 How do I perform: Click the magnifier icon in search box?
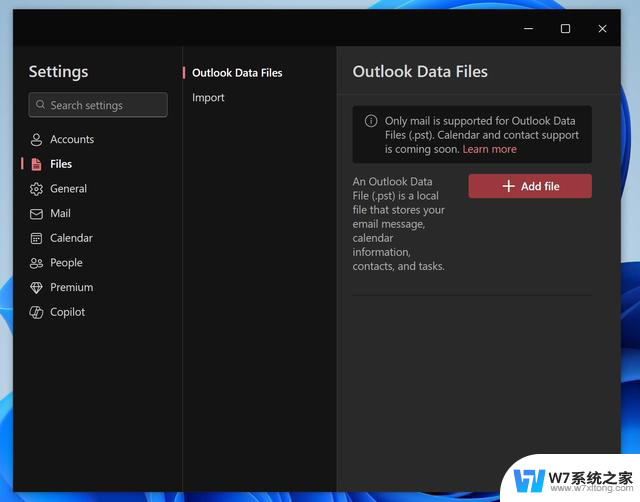tap(40, 104)
